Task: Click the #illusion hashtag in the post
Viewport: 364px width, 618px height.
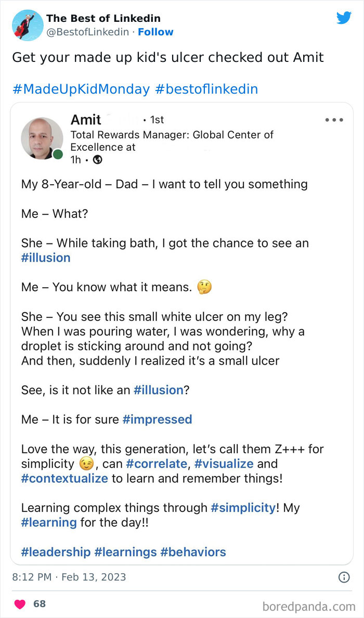Action: (46, 257)
